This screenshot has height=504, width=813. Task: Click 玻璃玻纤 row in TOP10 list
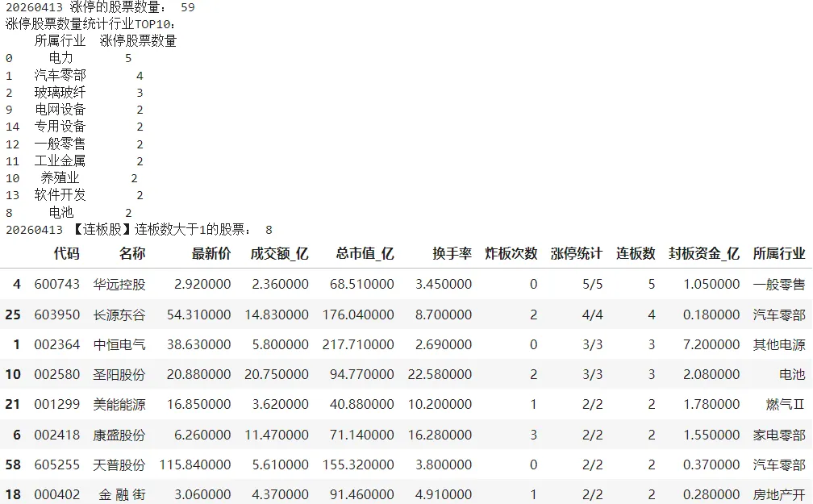[74, 92]
